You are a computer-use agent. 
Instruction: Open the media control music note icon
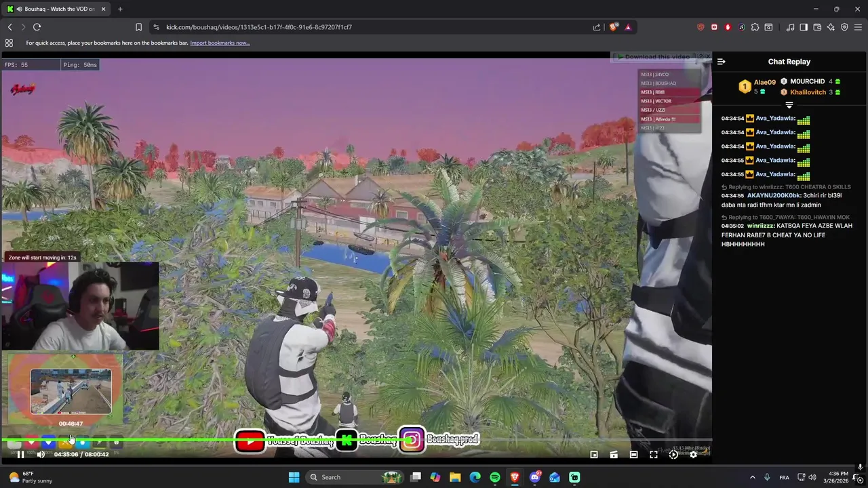click(x=790, y=27)
